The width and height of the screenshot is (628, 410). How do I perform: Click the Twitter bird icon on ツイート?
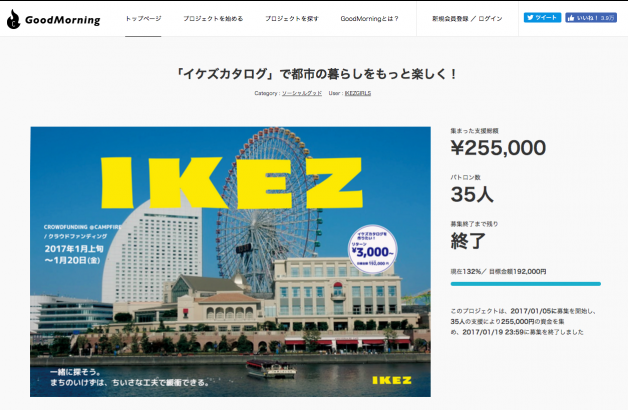[530, 18]
